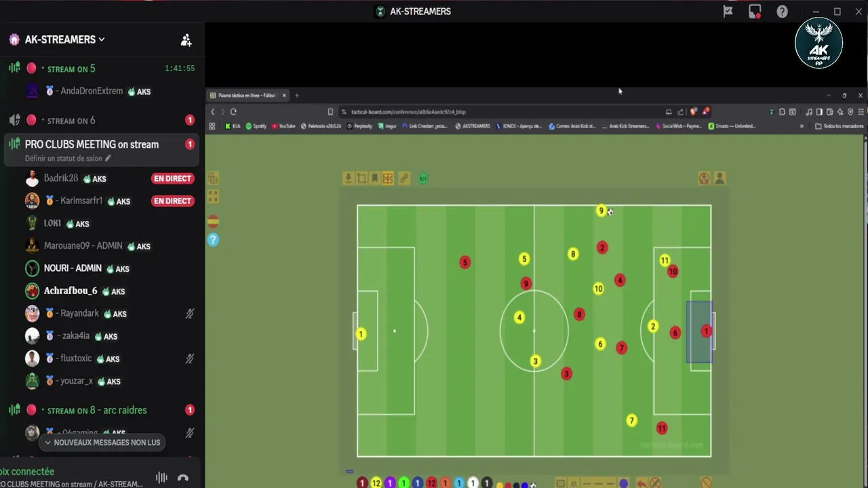
Task: Open Spotify bookmark
Action: pyautogui.click(x=256, y=126)
